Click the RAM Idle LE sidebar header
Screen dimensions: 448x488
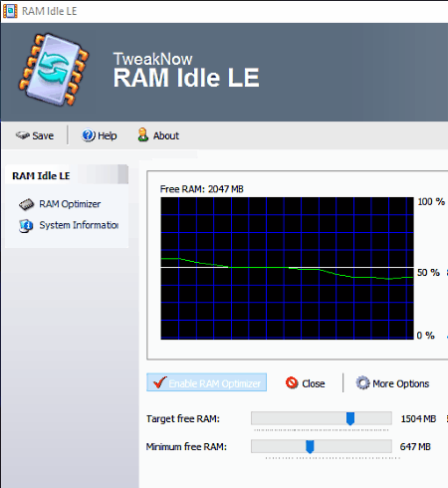tap(67, 175)
